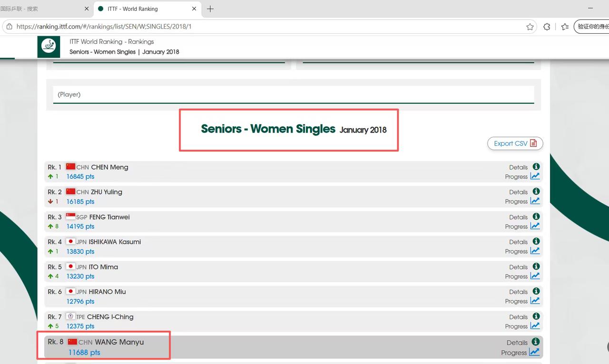Click the red down-1 change under Rk. 2
This screenshot has width=609, height=364.
point(53,201)
